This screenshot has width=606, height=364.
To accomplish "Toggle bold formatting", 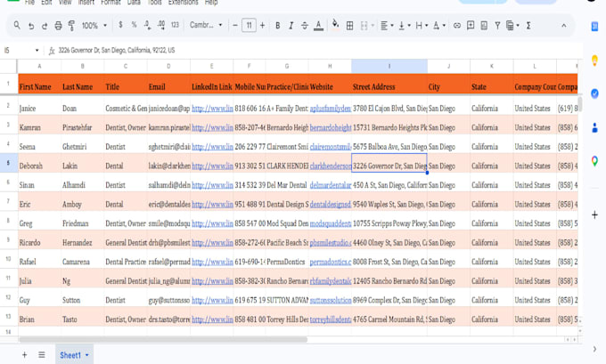I will pos(277,26).
